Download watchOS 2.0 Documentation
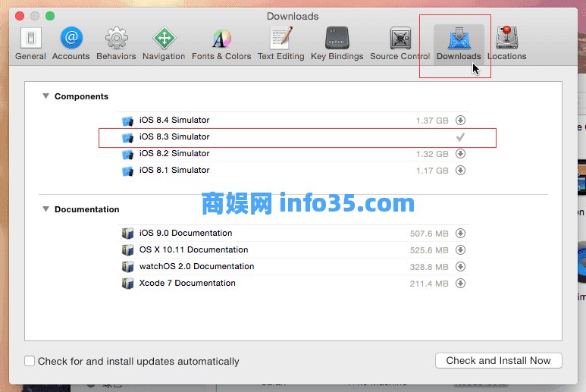This screenshot has height=392, width=586. pyautogui.click(x=460, y=266)
